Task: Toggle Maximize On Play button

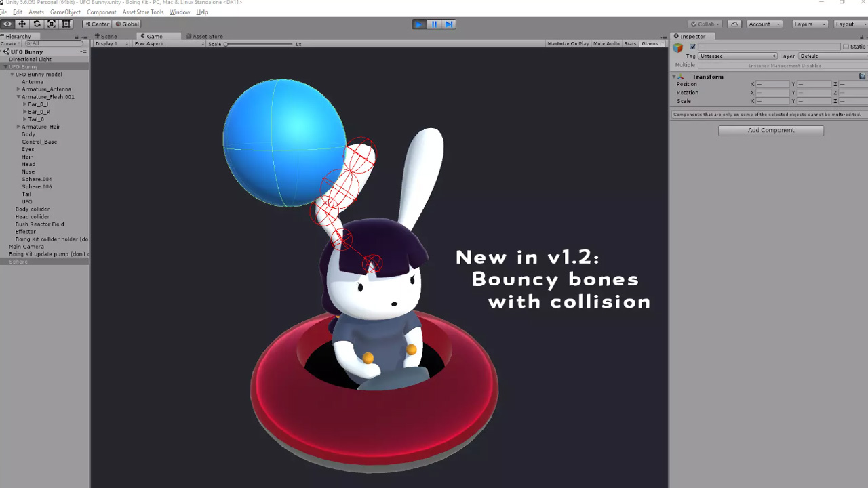Action: (568, 44)
